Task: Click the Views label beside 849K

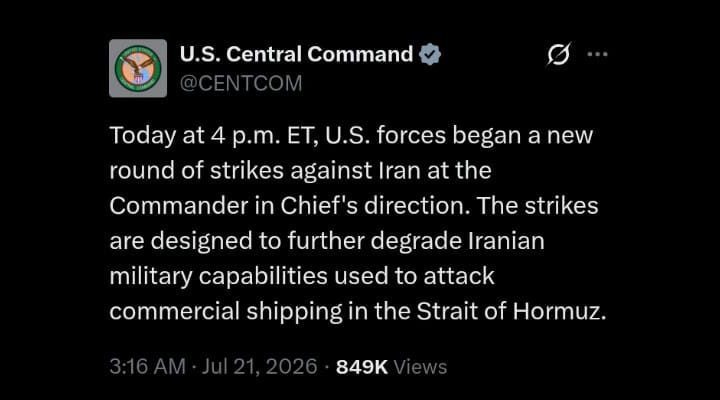Action: [x=420, y=367]
